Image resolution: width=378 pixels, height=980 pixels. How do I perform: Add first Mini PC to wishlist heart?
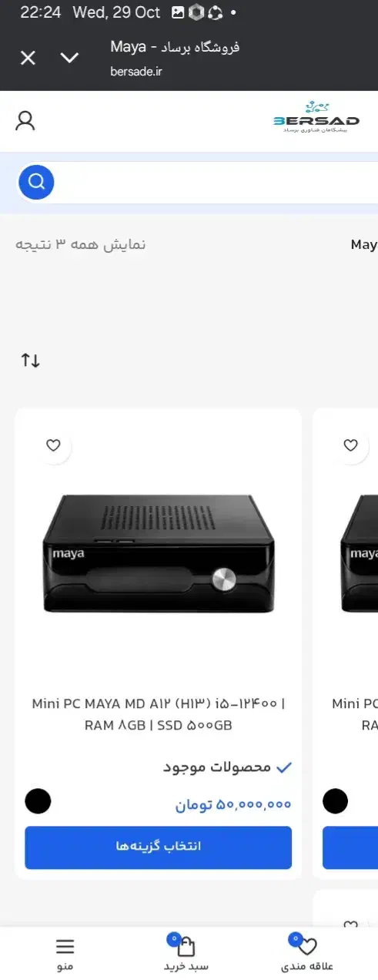pos(53,445)
